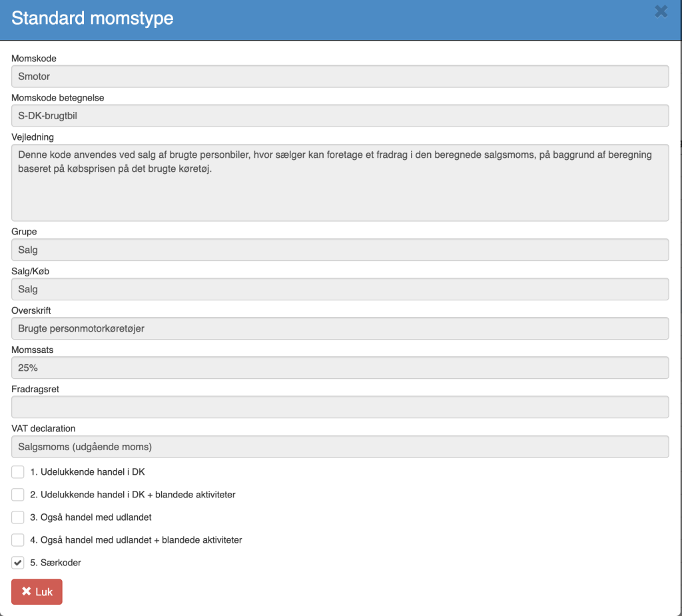
Task: Click the Momskode field containing Smotor
Action: (340, 77)
